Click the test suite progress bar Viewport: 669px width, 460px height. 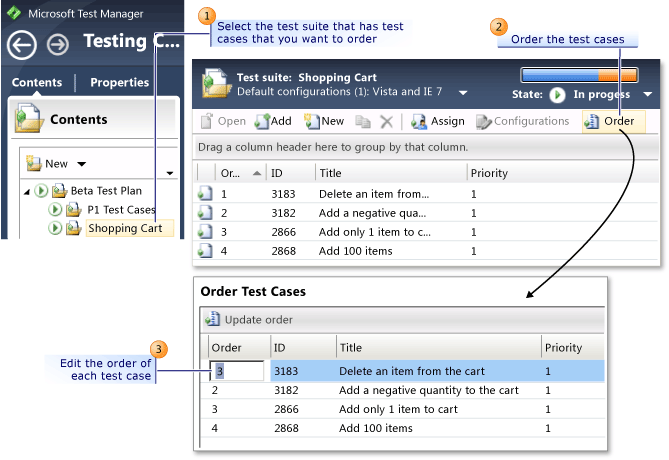(x=579, y=75)
